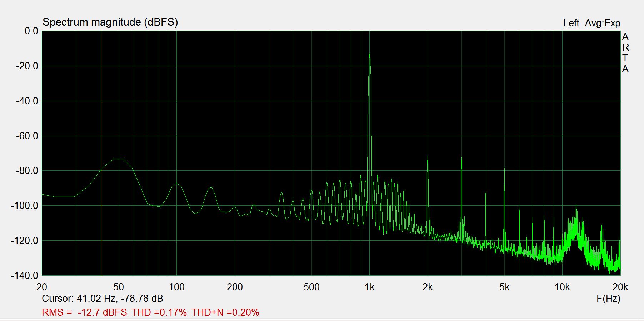Click the '-80.0' y-axis label
This screenshot has height=321, width=644.
tap(27, 171)
